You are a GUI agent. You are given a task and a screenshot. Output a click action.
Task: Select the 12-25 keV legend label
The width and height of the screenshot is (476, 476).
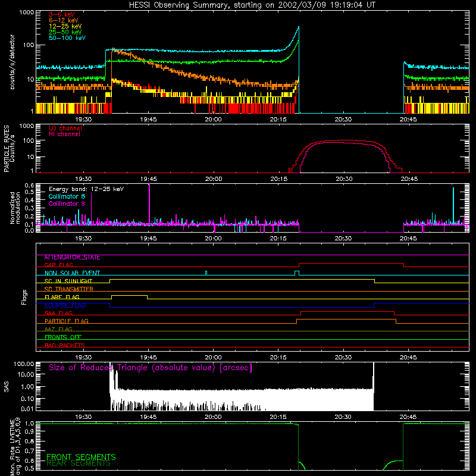(x=65, y=26)
